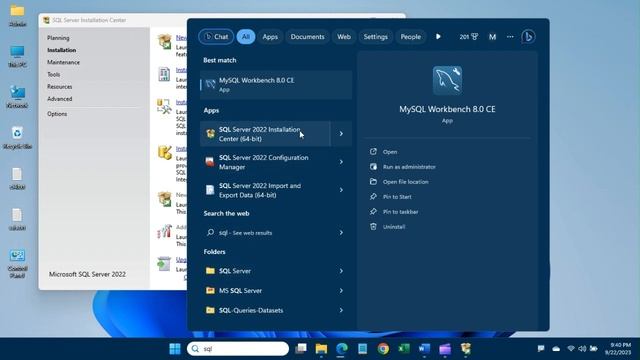Expand the MS SQL Server folder arrow
The height and width of the screenshot is (360, 640).
tap(341, 291)
